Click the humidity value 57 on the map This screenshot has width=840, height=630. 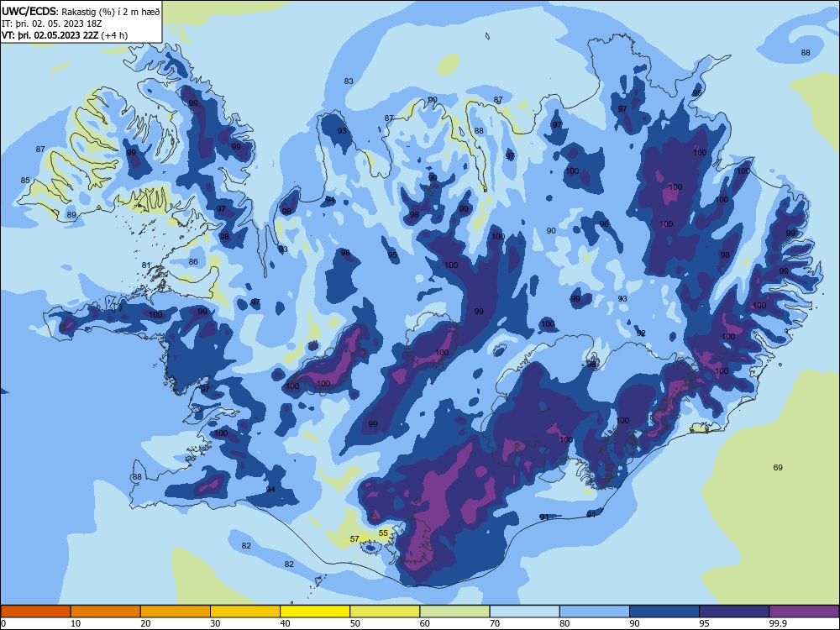coord(354,539)
